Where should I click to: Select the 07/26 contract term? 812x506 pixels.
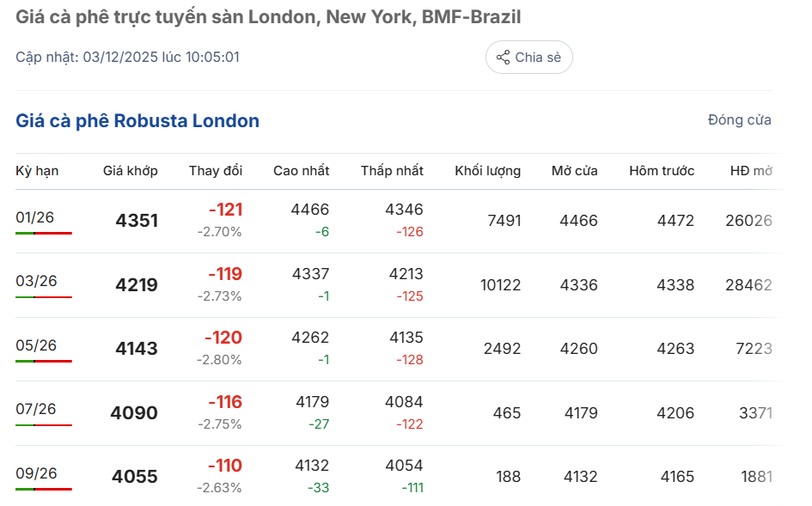coord(35,409)
